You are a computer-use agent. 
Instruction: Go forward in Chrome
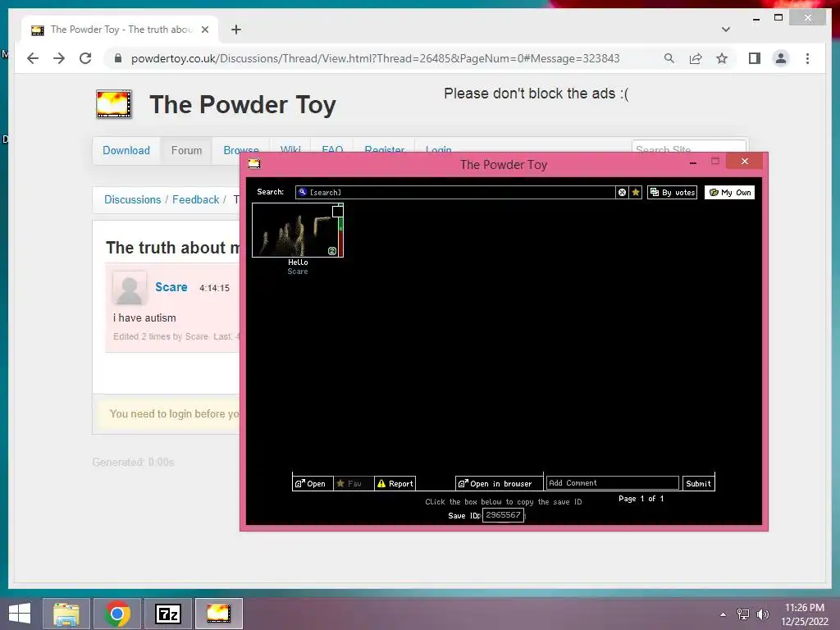pyautogui.click(x=59, y=58)
